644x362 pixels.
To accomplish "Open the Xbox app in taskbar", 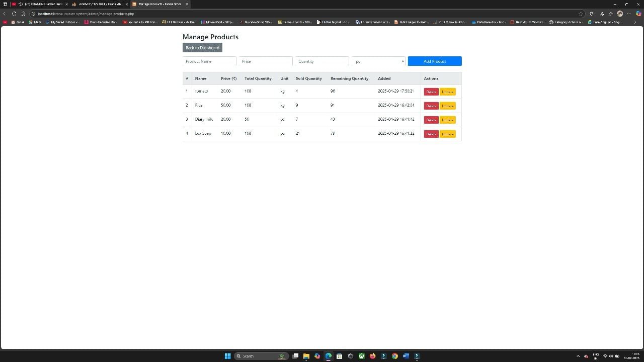I will click(x=361, y=356).
